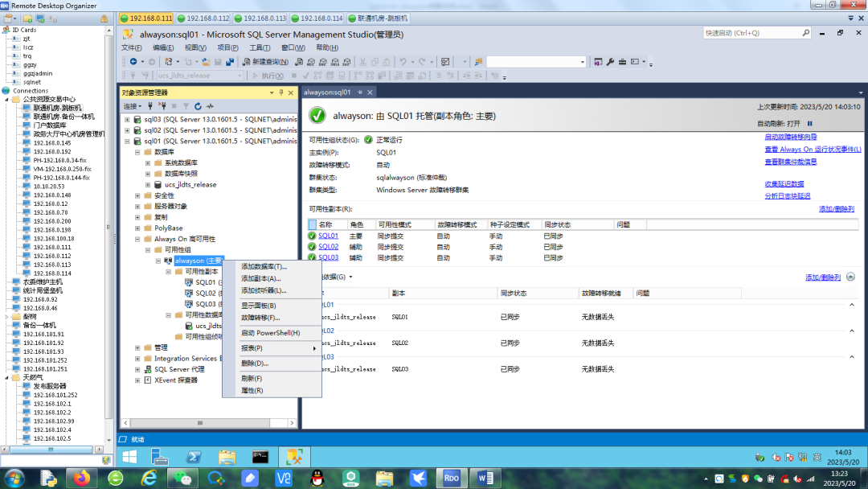The image size is (868, 489).
Task: Click the Save All toolbar icon
Action: point(230,61)
